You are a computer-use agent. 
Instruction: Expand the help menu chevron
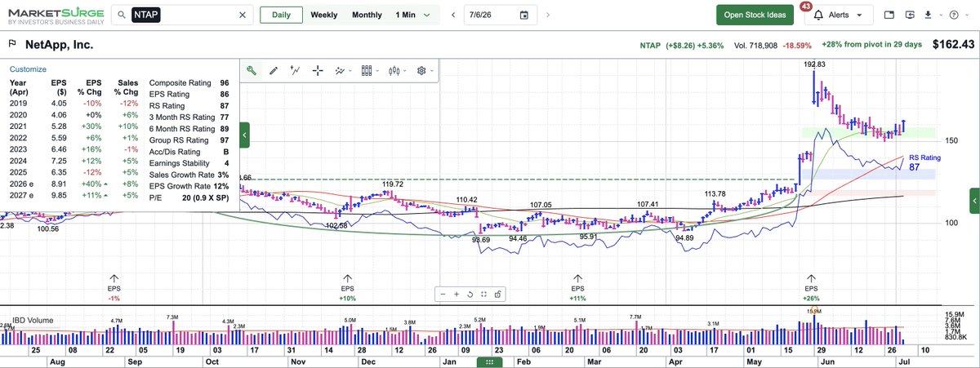(966, 15)
